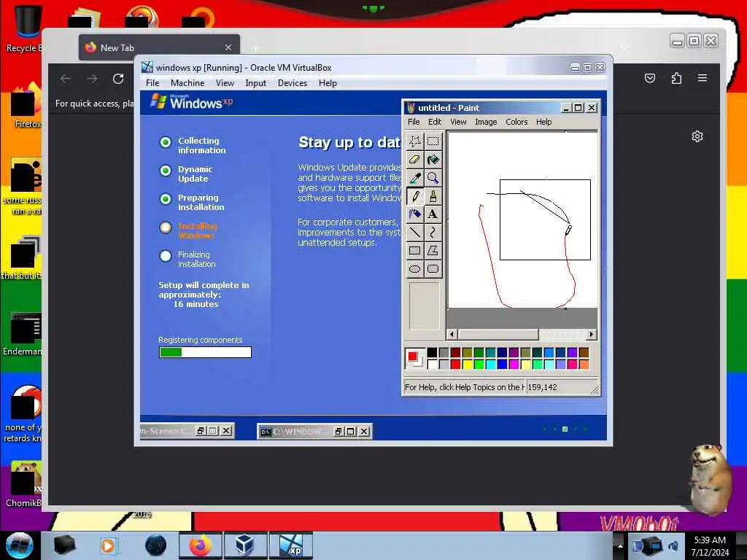Click the Installing Windows step indicator
The image size is (747, 560).
166,227
